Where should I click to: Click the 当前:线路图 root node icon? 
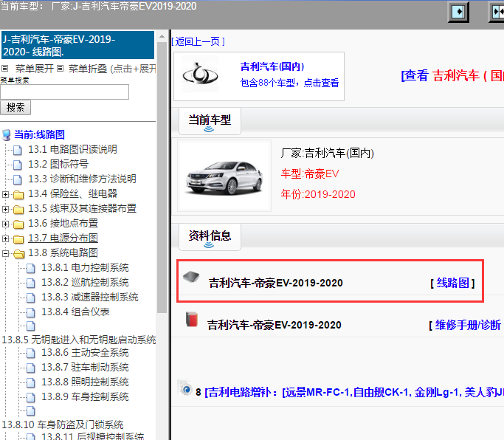(x=7, y=135)
